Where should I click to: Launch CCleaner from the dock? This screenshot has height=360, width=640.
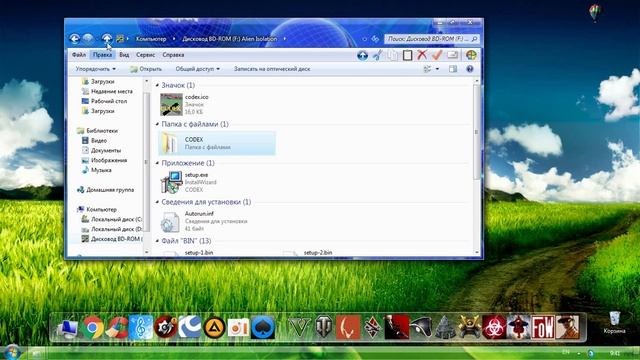[x=117, y=327]
